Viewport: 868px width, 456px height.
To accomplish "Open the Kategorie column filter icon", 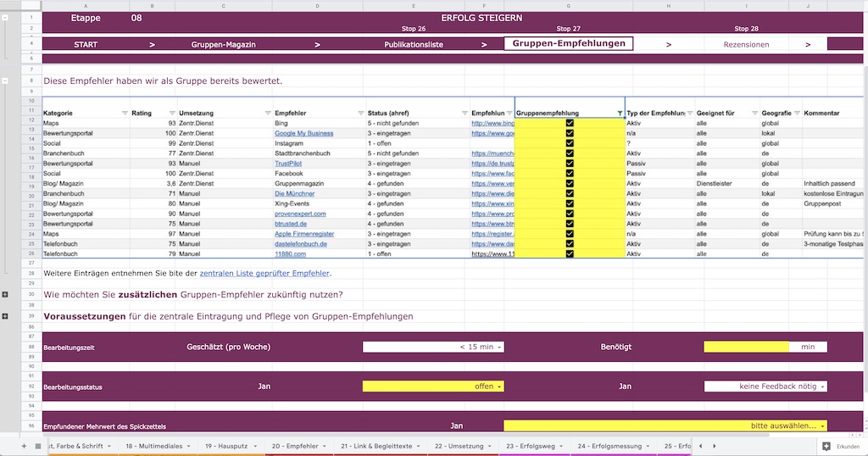I will click(x=125, y=113).
